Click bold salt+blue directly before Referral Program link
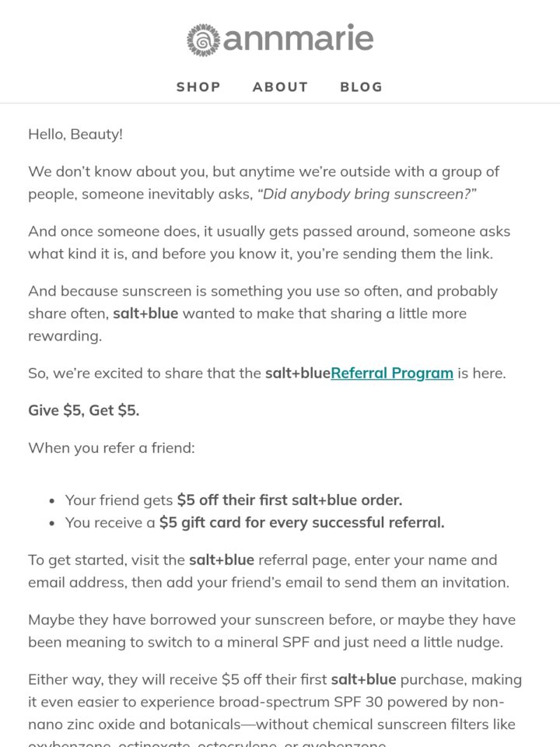The image size is (560, 747). [298, 373]
